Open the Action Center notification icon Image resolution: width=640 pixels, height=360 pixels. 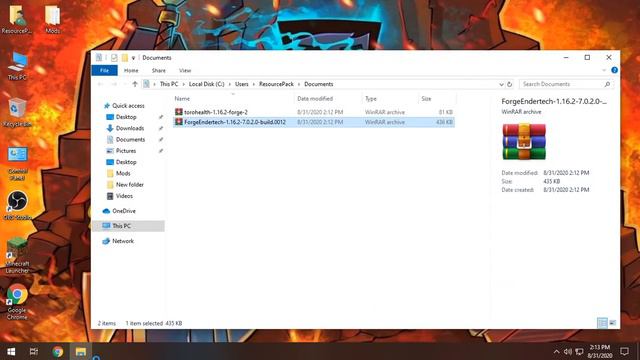pyautogui.click(x=624, y=351)
